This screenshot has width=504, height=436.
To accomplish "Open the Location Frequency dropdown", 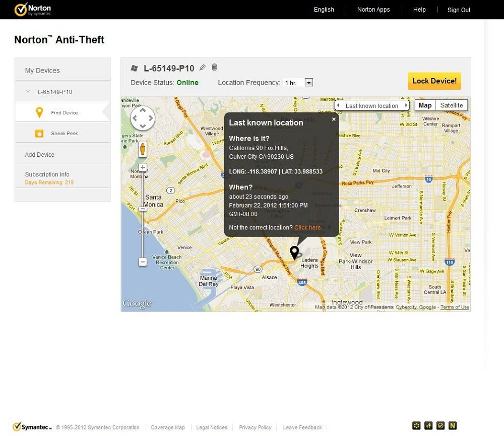I will 309,83.
